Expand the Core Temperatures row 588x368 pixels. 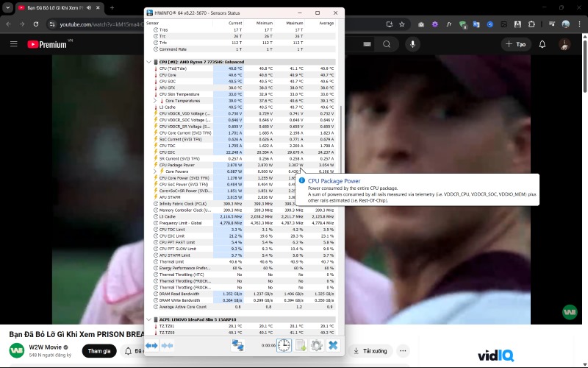tap(155, 101)
